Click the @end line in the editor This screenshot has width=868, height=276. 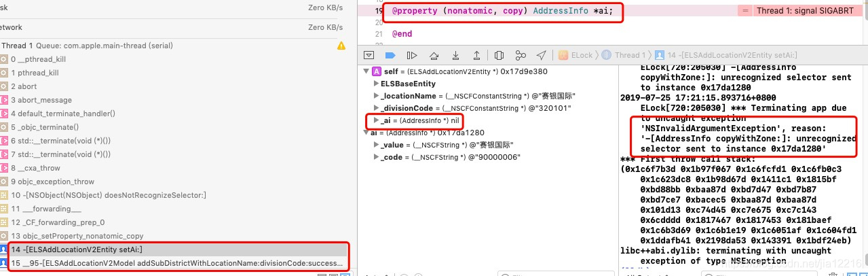tap(402, 33)
